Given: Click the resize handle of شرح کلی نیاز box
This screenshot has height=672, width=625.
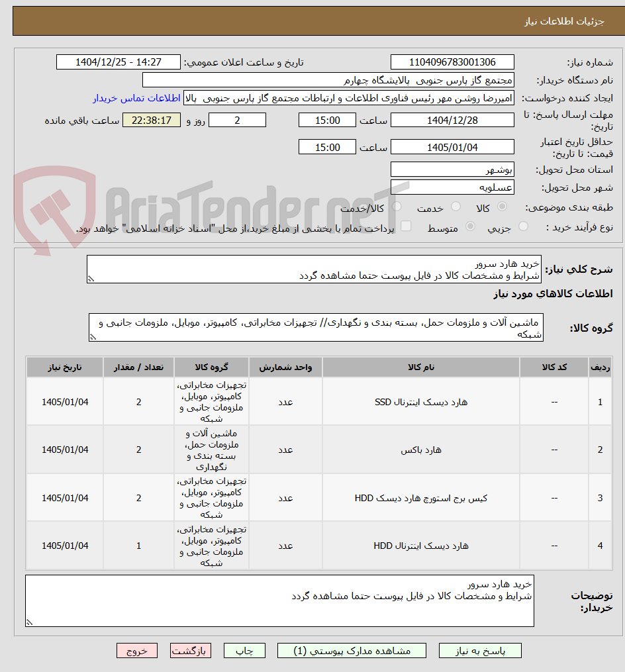Looking at the screenshot, I should click(x=91, y=279).
